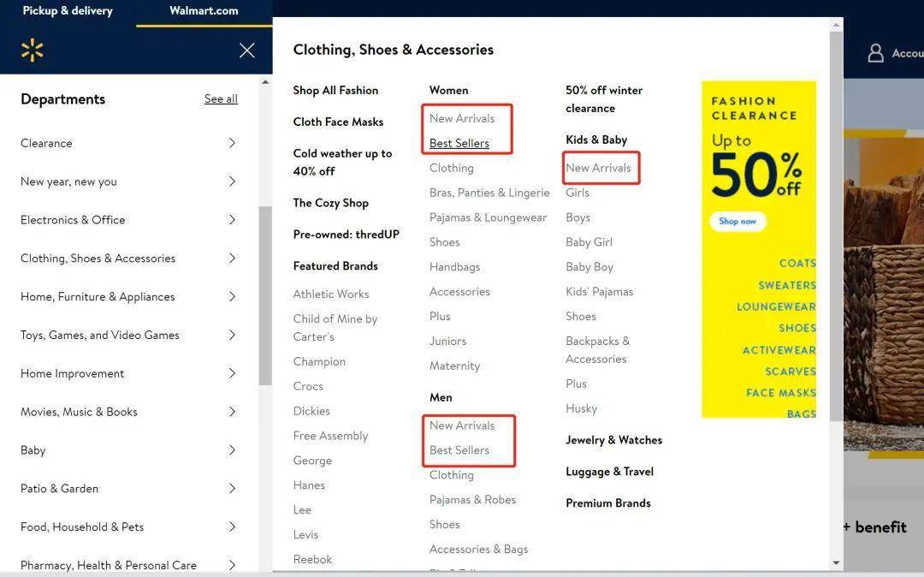Click the Walmart spark logo
The height and width of the screenshot is (577, 924).
(x=32, y=51)
